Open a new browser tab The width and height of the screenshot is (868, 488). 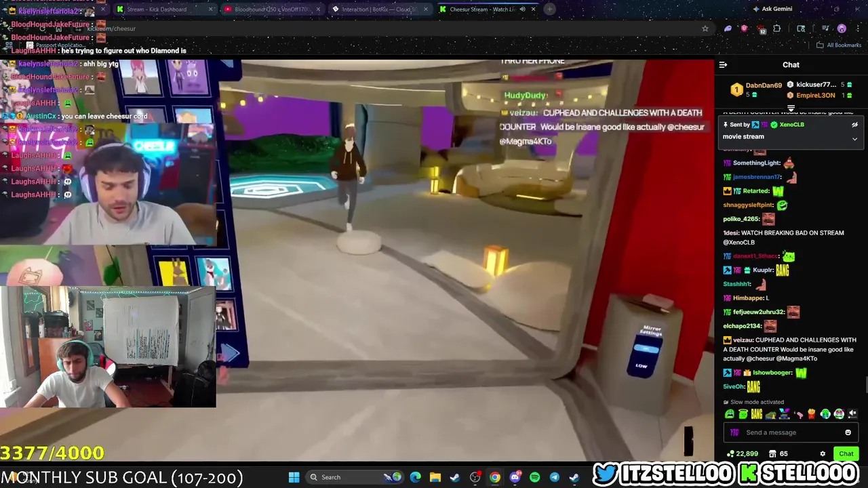549,9
